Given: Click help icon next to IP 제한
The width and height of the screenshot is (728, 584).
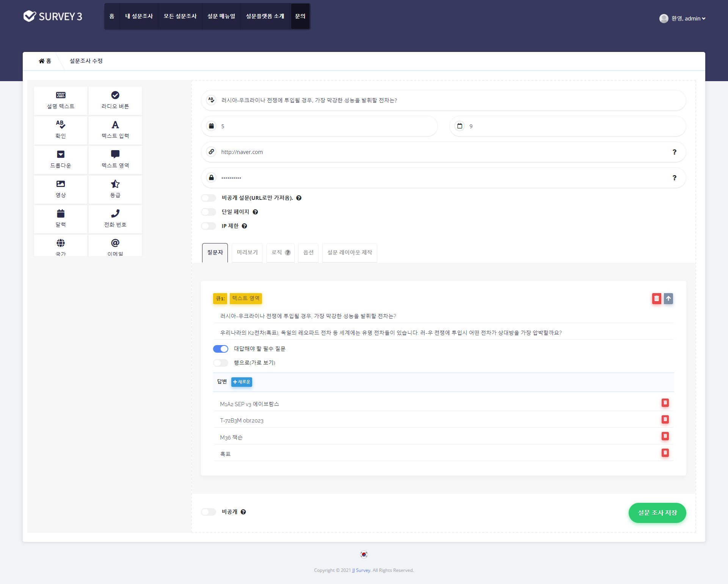Looking at the screenshot, I should [x=245, y=226].
